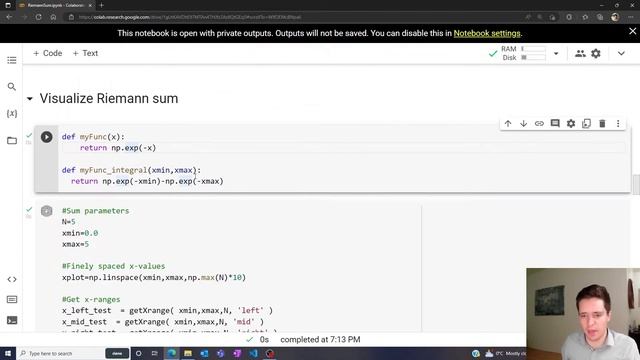
Task: Delete the selected cell
Action: 602,123
